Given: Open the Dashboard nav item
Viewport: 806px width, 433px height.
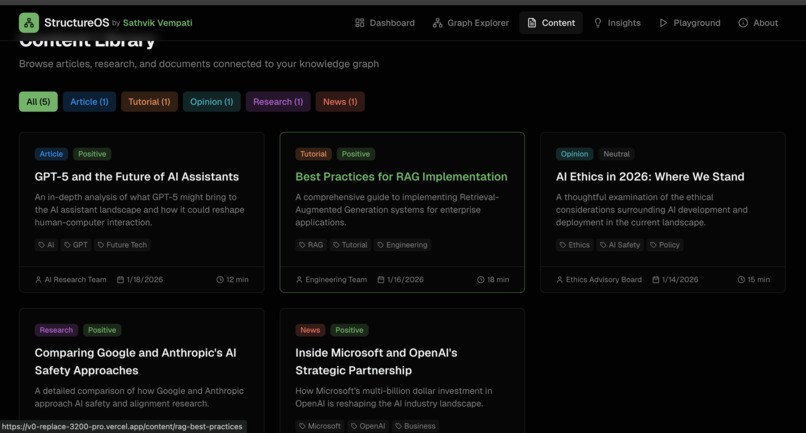Looking at the screenshot, I should [384, 23].
